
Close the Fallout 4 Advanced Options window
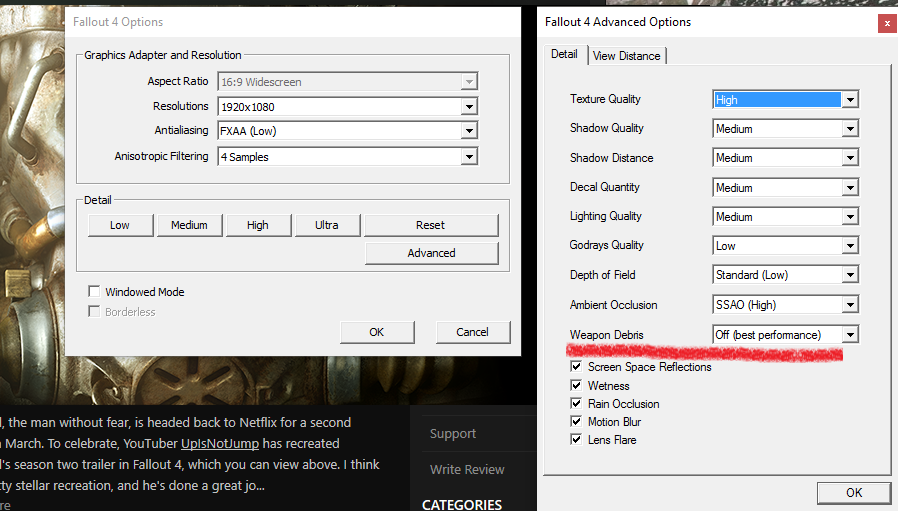887,23
